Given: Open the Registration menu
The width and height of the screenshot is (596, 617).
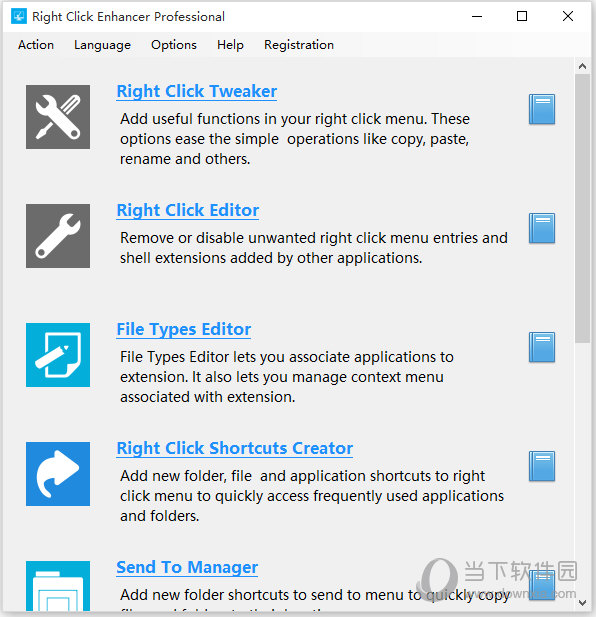Looking at the screenshot, I should click(299, 45).
